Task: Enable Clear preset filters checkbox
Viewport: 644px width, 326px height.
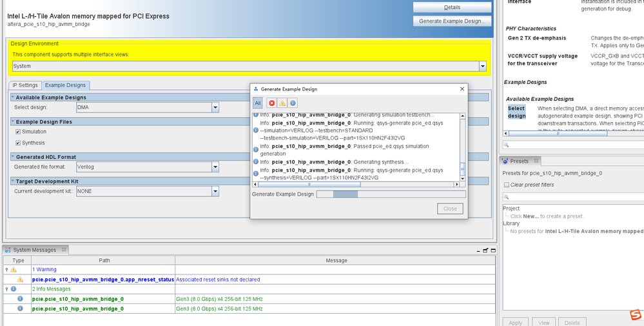Action: coord(507,185)
